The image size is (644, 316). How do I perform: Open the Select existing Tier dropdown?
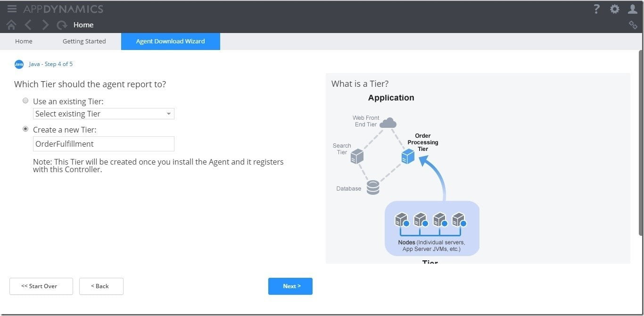(x=104, y=114)
